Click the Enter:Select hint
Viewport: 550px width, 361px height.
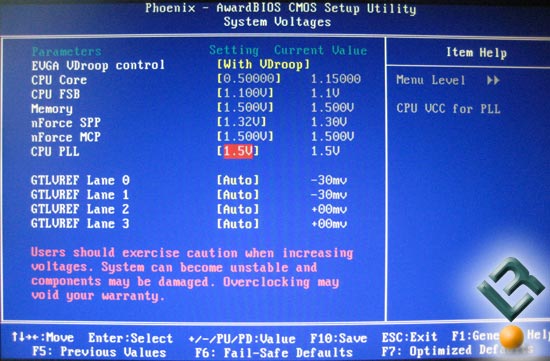(x=130, y=338)
